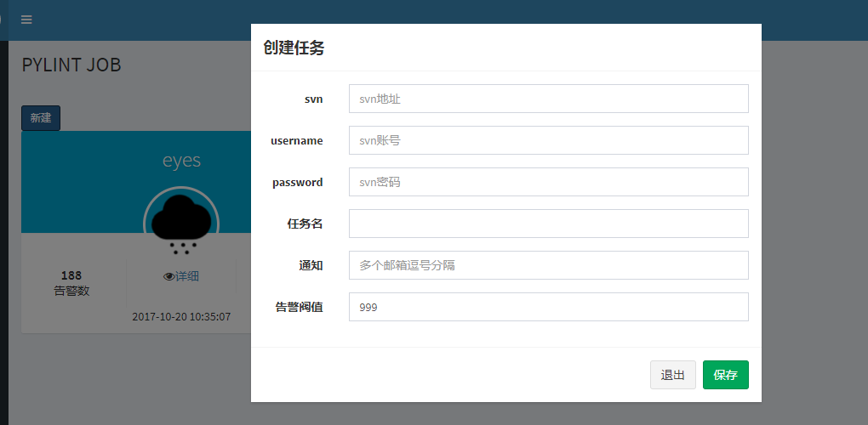Focus the svn账号 username field
Screen dimensions: 868x425
point(548,140)
